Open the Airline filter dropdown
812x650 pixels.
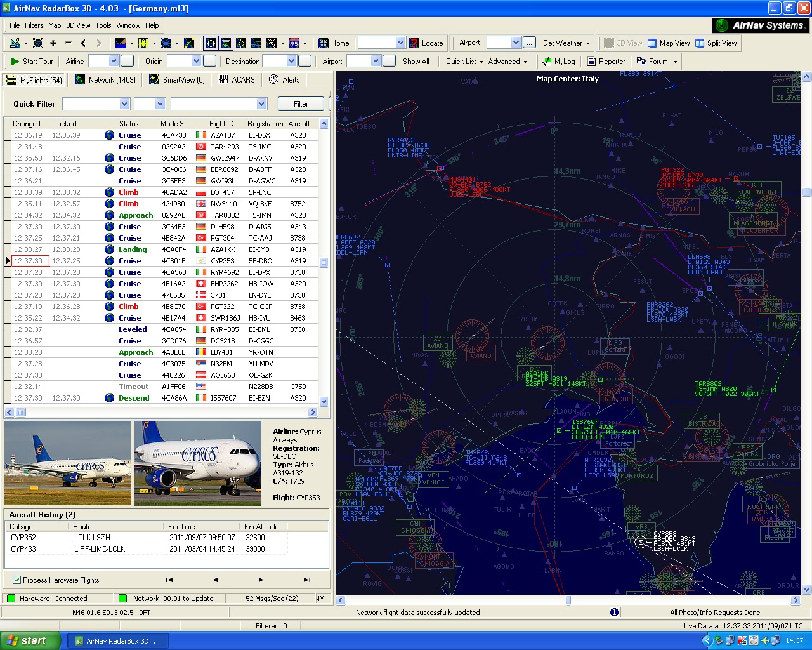[x=114, y=61]
